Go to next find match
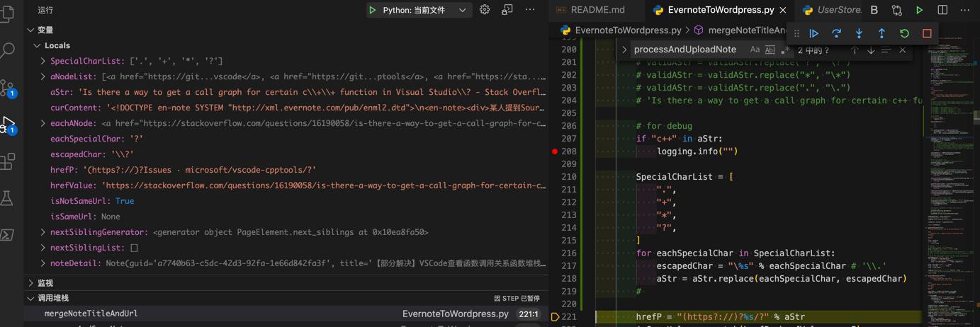The width and height of the screenshot is (980, 327). 871,50
